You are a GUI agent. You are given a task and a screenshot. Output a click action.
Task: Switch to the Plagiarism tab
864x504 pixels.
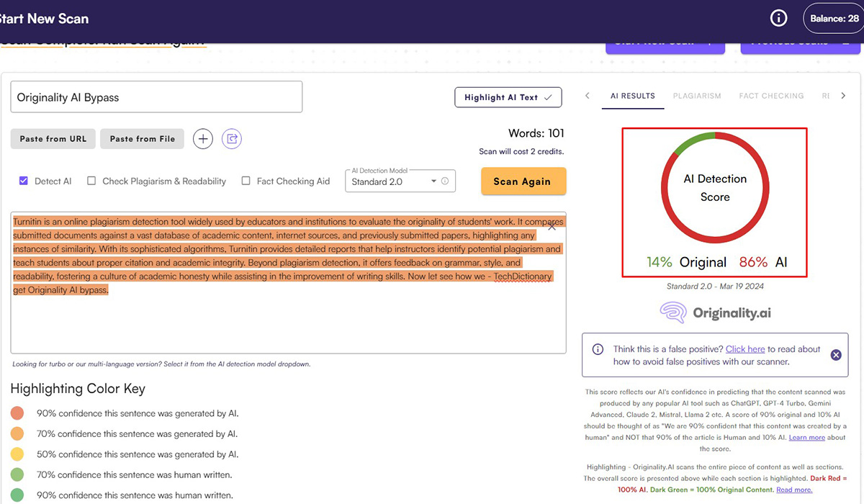pyautogui.click(x=696, y=96)
